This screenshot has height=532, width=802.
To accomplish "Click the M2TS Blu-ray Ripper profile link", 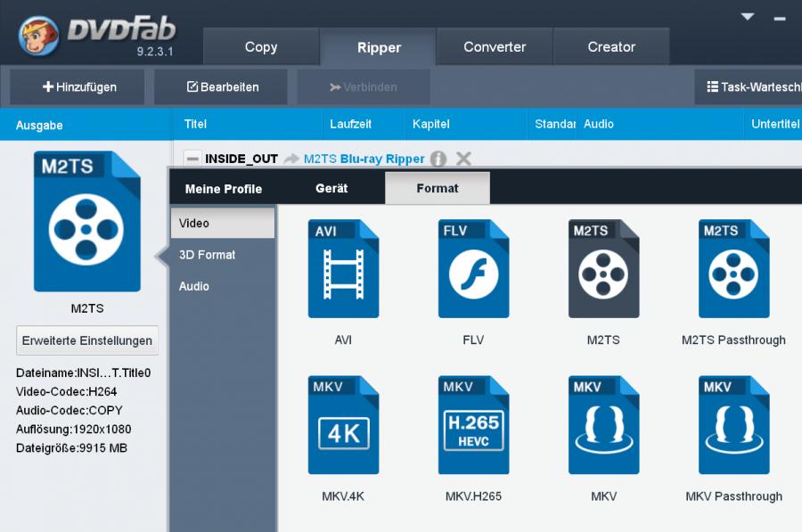I will tap(364, 159).
